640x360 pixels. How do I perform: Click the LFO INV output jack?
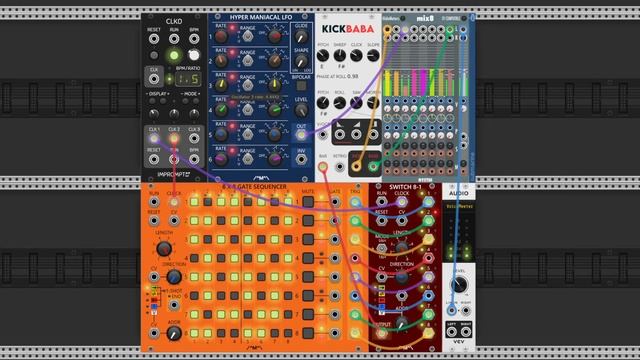tap(301, 159)
